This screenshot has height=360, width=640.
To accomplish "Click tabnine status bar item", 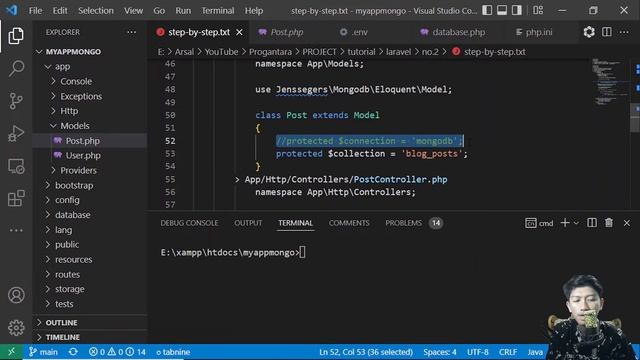I will point(173,352).
